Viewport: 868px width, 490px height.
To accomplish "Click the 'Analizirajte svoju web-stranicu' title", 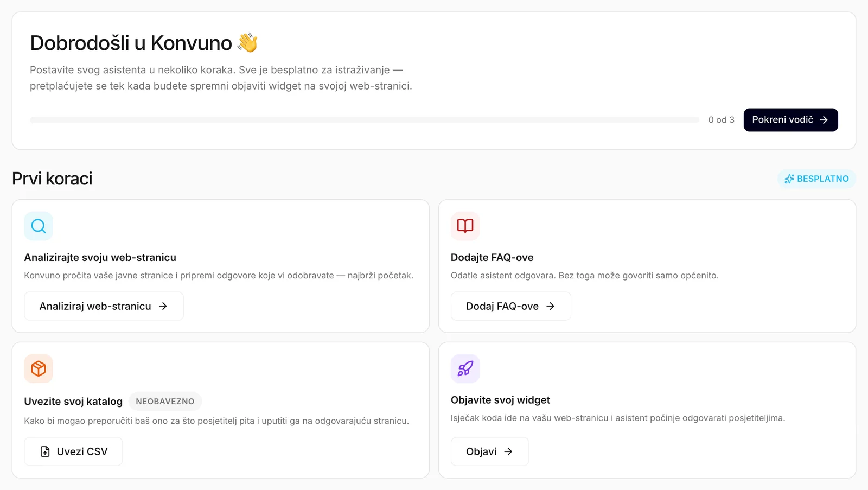I will 100,257.
